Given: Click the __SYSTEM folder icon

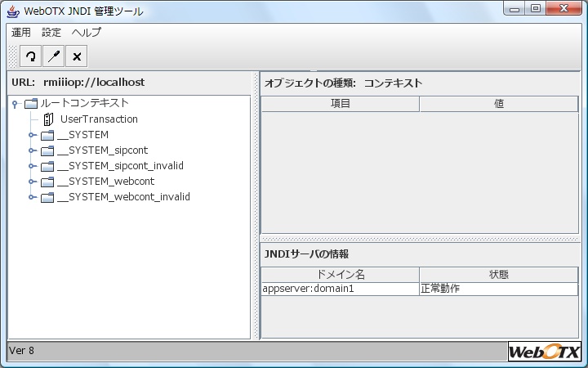Looking at the screenshot, I should [x=47, y=135].
